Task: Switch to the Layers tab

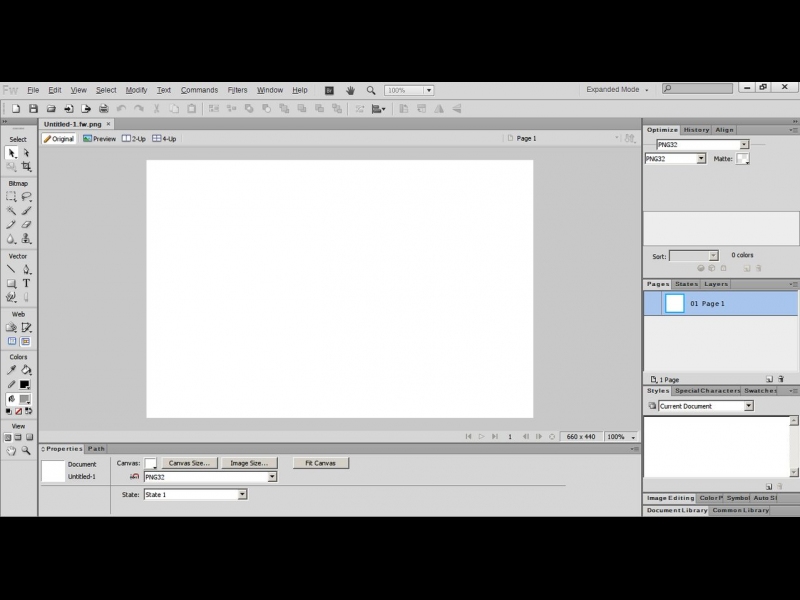Action: click(x=716, y=284)
